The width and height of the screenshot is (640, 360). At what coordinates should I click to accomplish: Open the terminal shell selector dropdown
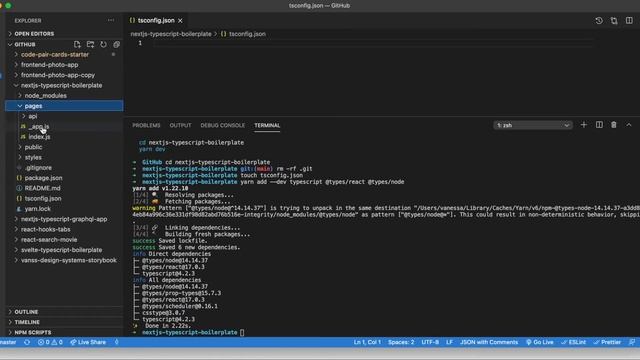(x=533, y=125)
